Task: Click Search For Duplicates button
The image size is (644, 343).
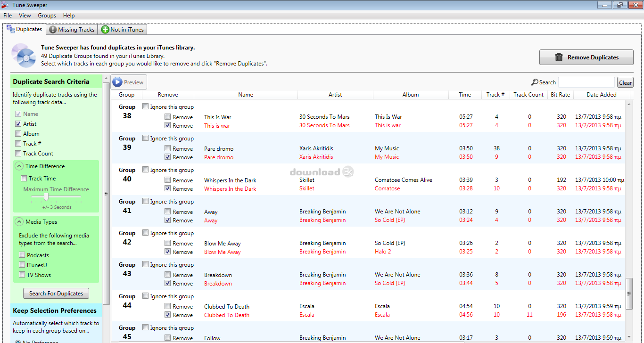Action: 56,294
